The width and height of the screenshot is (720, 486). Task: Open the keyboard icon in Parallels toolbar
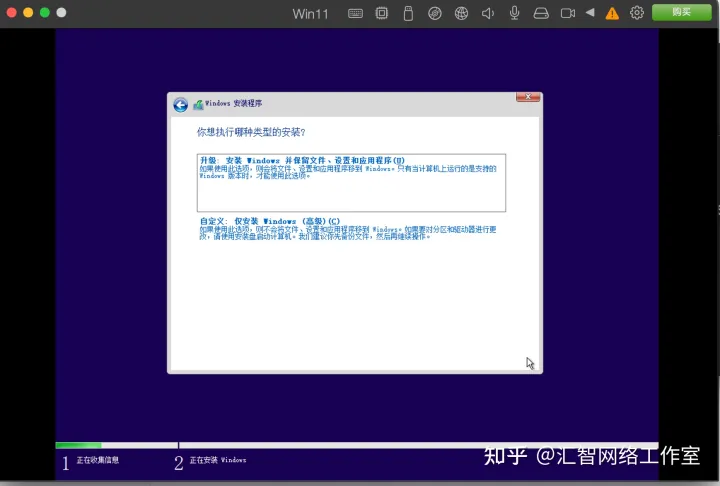pyautogui.click(x=355, y=13)
